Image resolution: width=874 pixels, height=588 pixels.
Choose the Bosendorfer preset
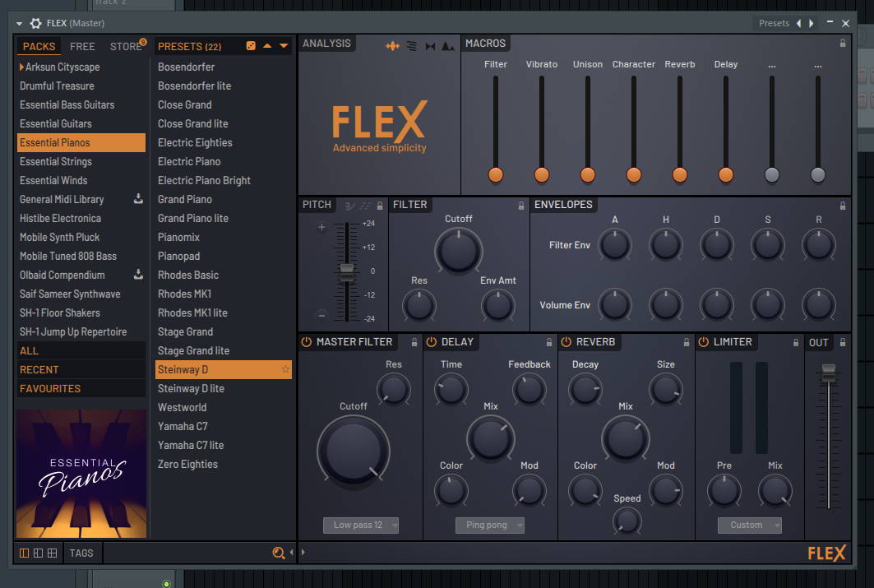(x=223, y=67)
